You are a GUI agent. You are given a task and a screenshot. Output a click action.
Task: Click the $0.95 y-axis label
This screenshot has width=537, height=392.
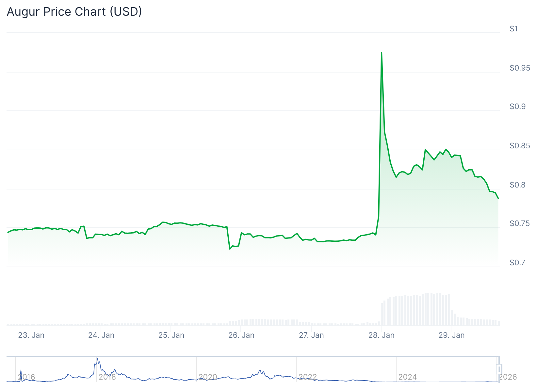coord(520,68)
